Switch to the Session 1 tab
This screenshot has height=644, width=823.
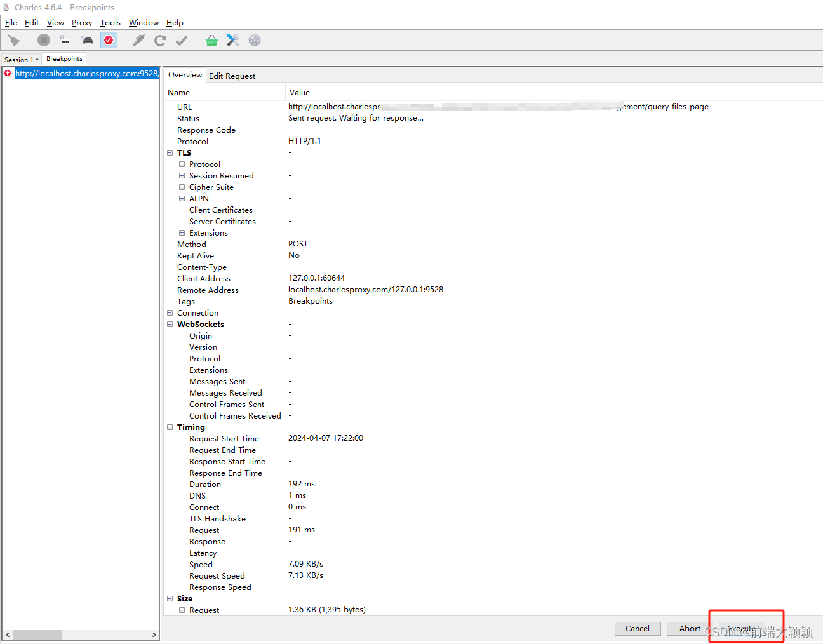point(21,60)
